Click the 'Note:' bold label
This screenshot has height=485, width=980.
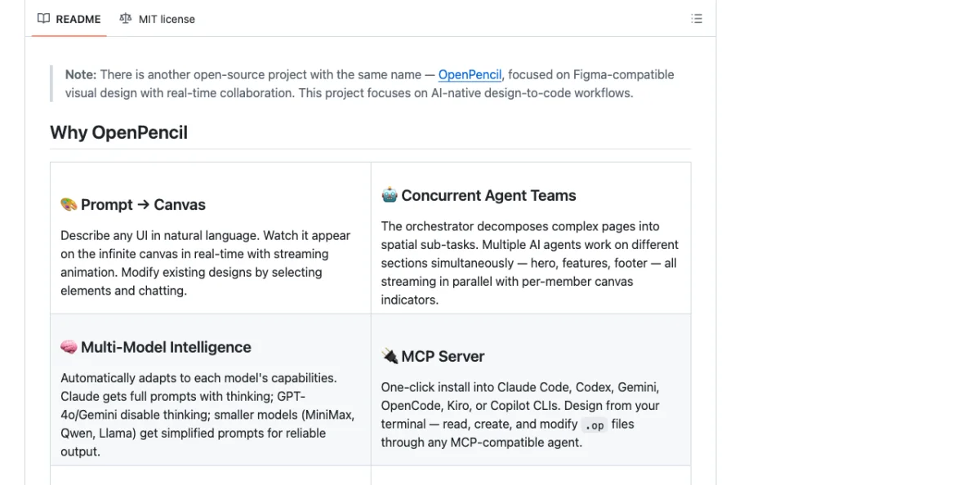click(x=81, y=74)
